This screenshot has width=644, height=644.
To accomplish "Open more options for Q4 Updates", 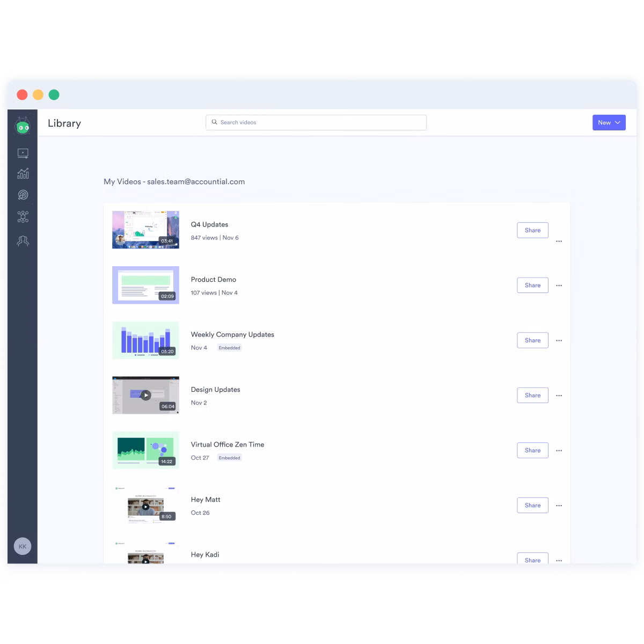I will [559, 241].
